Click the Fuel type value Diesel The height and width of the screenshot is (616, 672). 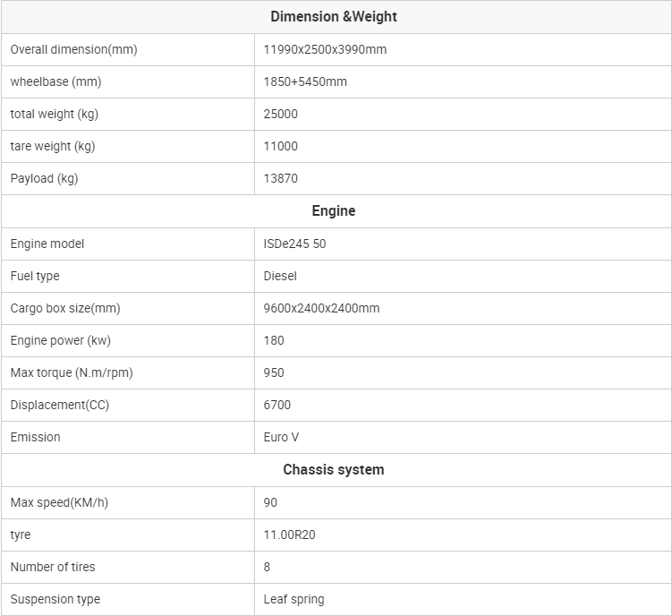280,276
